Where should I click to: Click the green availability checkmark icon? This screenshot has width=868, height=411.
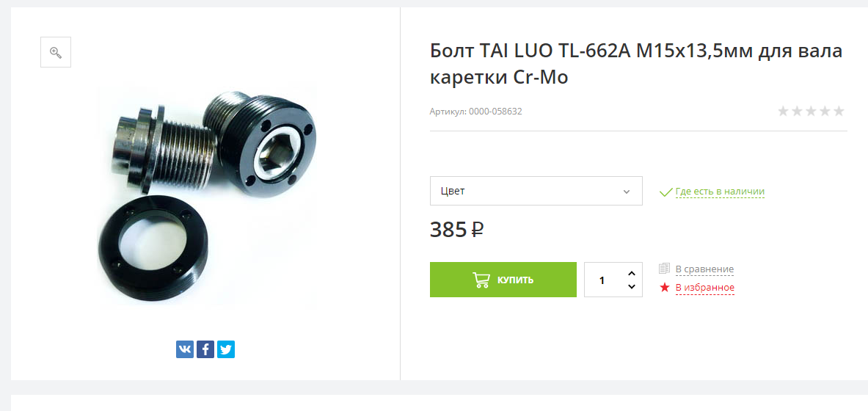pos(665,192)
